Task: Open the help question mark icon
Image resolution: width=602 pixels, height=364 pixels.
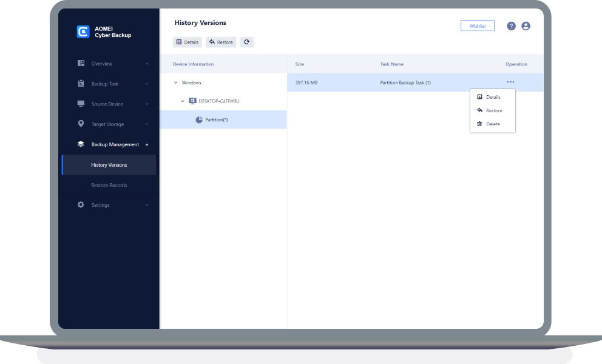Action: pos(511,26)
